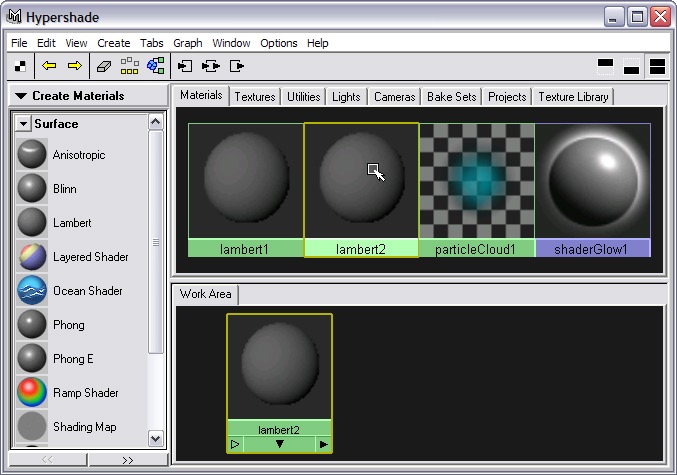Show top tabs only layout toggle
This screenshot has height=475, width=677.
[x=605, y=66]
